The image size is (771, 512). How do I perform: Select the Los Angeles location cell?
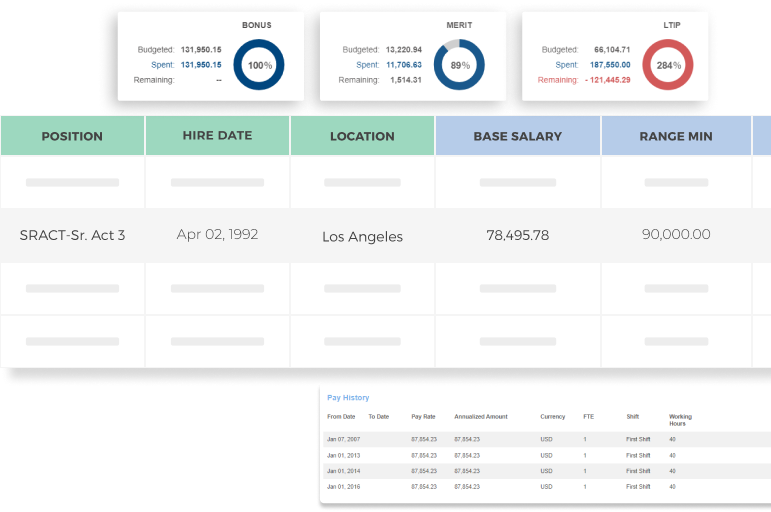(362, 237)
